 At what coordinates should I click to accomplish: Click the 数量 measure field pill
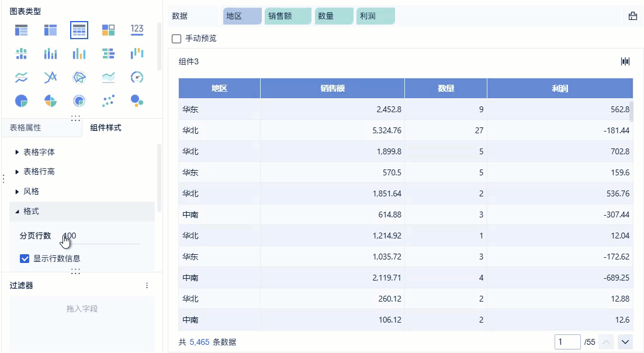pos(334,16)
